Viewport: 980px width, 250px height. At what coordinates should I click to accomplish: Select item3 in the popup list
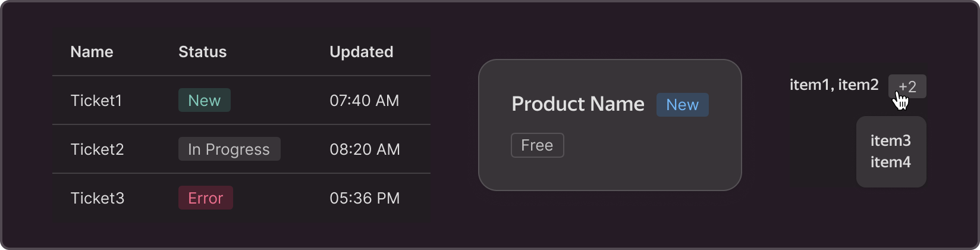[x=891, y=140]
